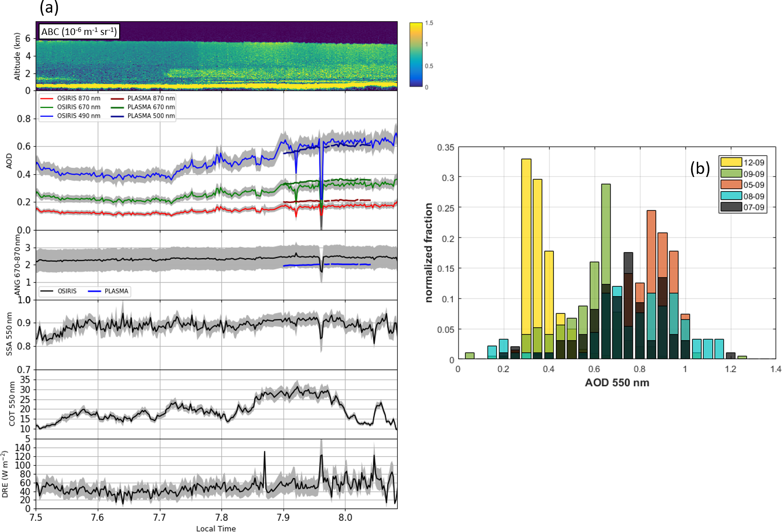
Task: Click the tallest yellow histogram bar
Action: coord(526,259)
